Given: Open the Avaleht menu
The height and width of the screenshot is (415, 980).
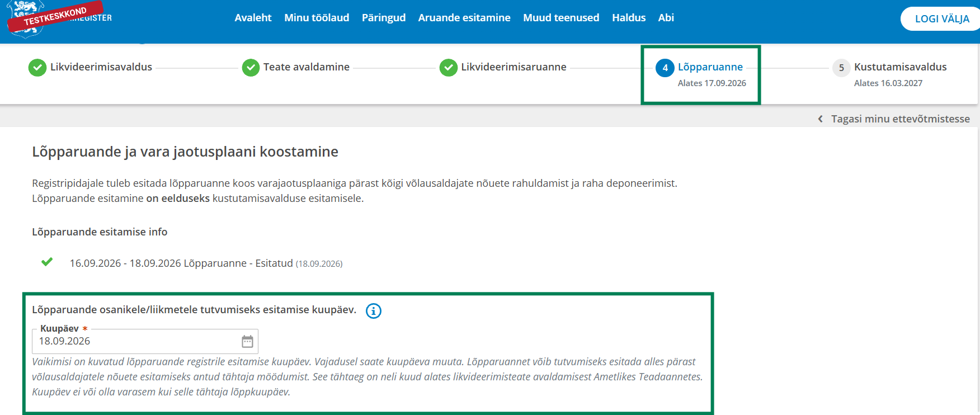Looking at the screenshot, I should [x=253, y=17].
